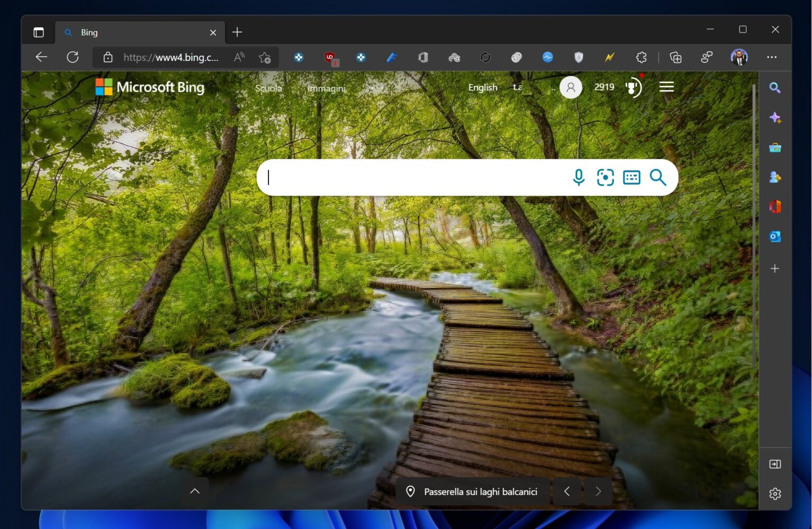812x529 pixels.
Task: Open Outlook from the sidebar
Action: [775, 237]
